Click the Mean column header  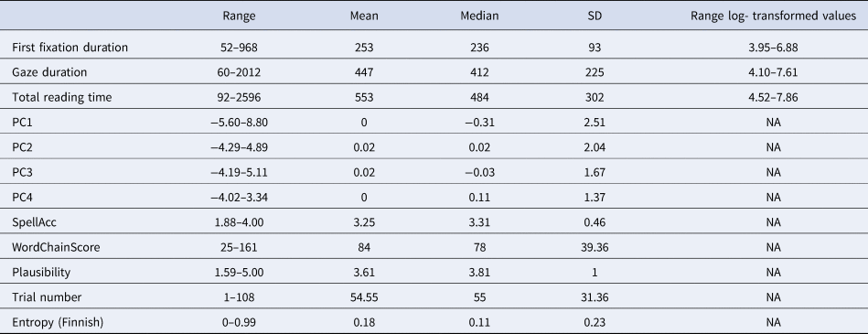364,16
